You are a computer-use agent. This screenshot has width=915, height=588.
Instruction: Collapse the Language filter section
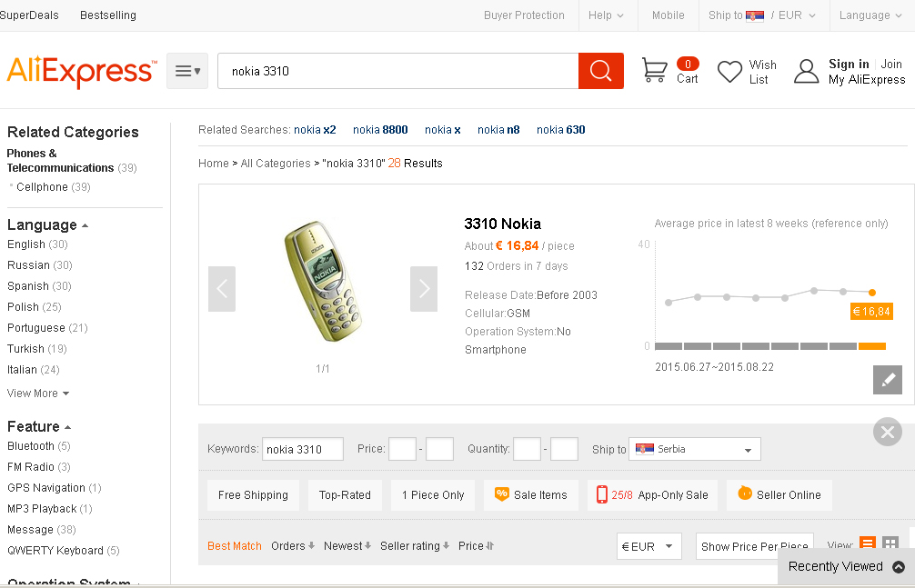coord(48,225)
